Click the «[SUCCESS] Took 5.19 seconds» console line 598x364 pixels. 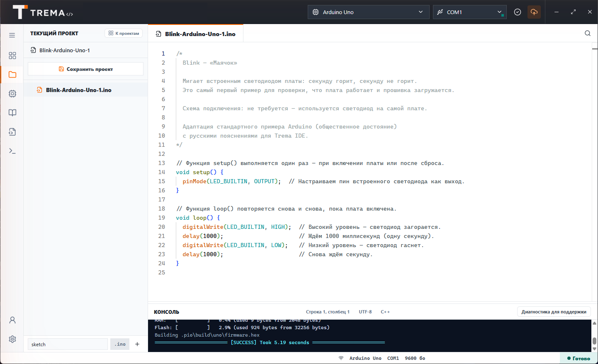pyautogui.click(x=270, y=342)
